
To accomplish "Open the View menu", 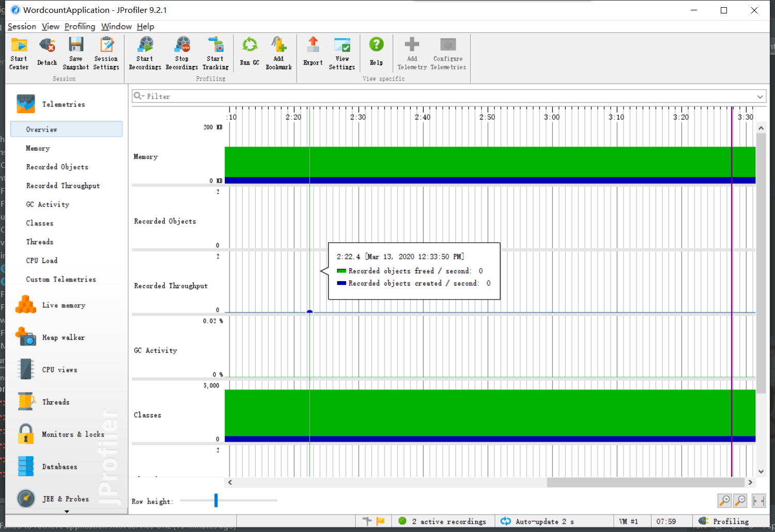I will coord(51,26).
